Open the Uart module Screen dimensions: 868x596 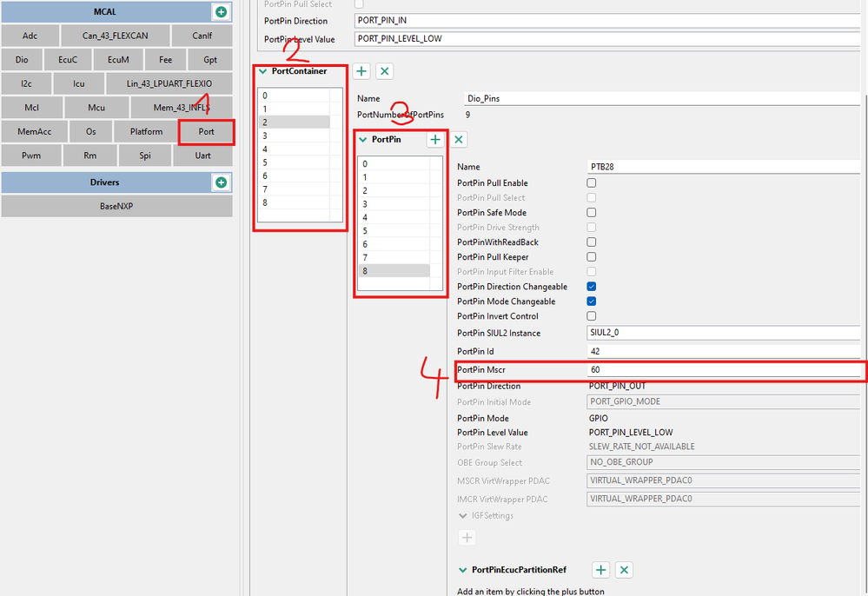(202, 156)
